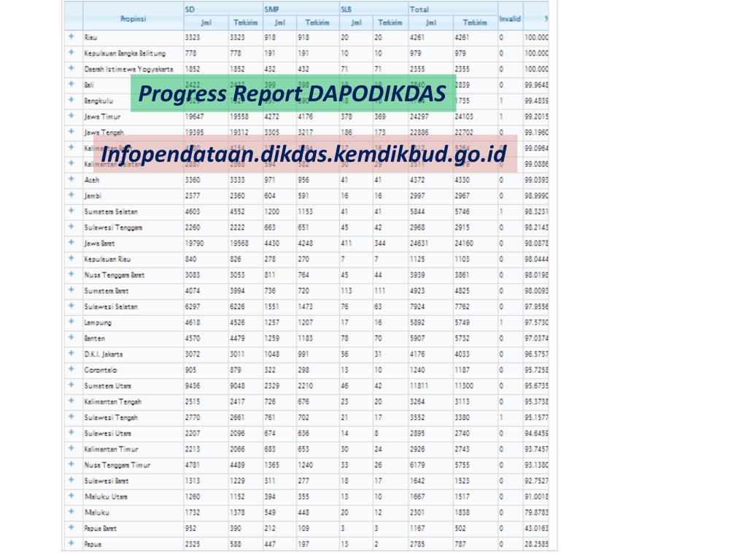Select the Aceh province name
Image resolution: width=747 pixels, height=560 pixels.
92,179
